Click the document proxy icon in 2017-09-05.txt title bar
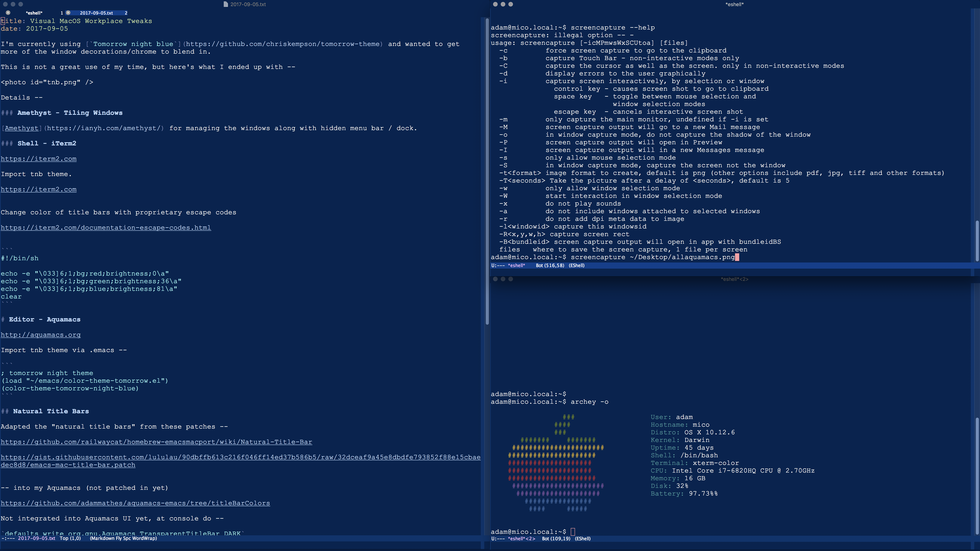 click(226, 4)
